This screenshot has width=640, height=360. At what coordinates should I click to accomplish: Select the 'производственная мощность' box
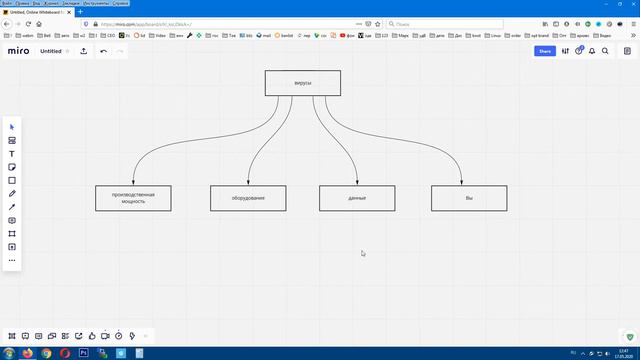point(133,198)
